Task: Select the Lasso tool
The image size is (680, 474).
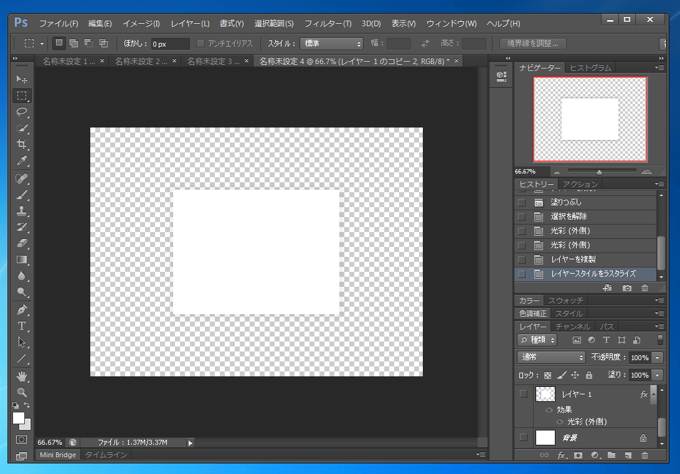Action: click(x=21, y=112)
